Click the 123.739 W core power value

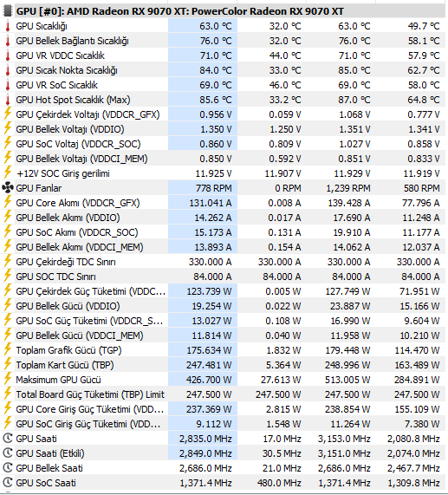209,291
